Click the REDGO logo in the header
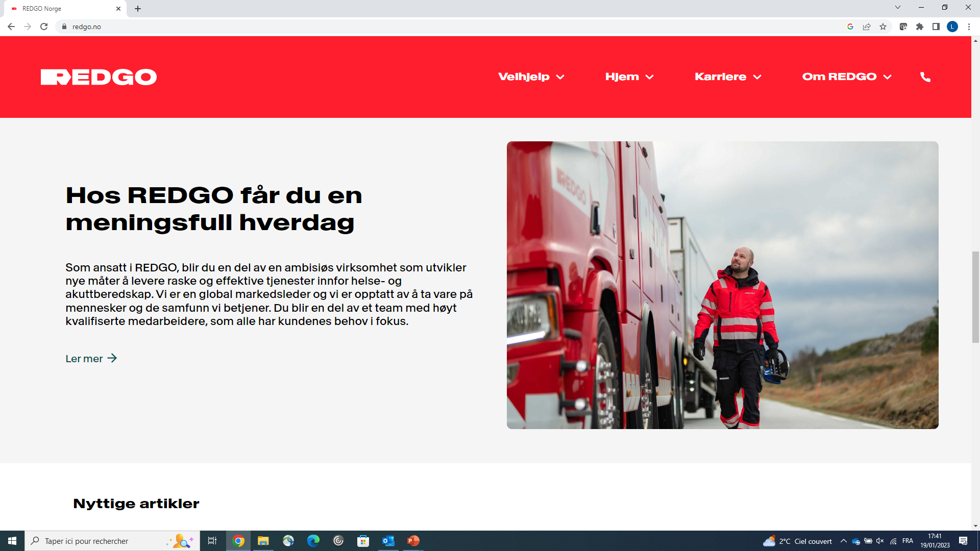This screenshot has width=980, height=551. 99,77
